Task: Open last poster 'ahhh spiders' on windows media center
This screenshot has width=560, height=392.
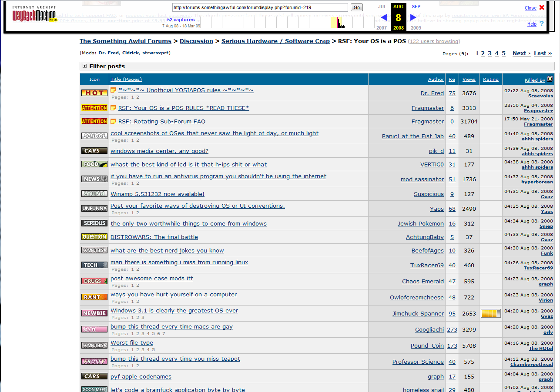Action: click(x=537, y=153)
